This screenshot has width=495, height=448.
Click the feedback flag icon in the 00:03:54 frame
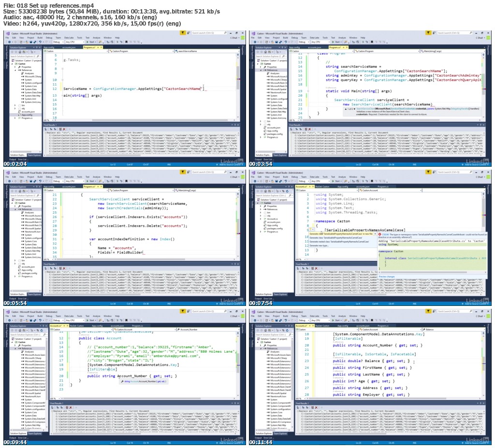428,33
